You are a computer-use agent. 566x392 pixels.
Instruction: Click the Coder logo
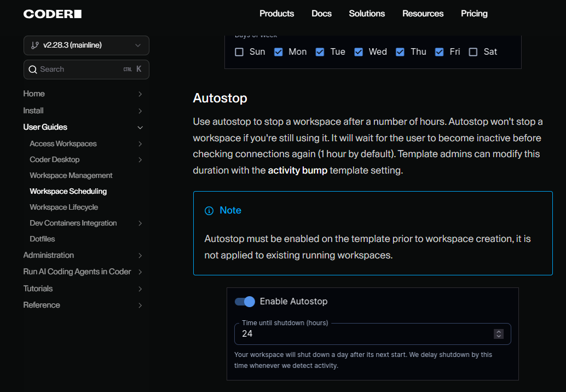(x=53, y=14)
